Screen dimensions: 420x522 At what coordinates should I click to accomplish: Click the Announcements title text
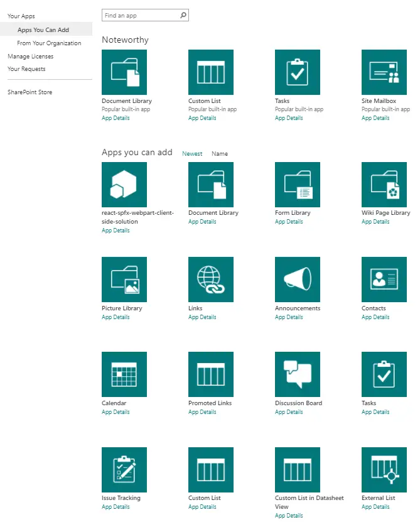[x=298, y=308]
